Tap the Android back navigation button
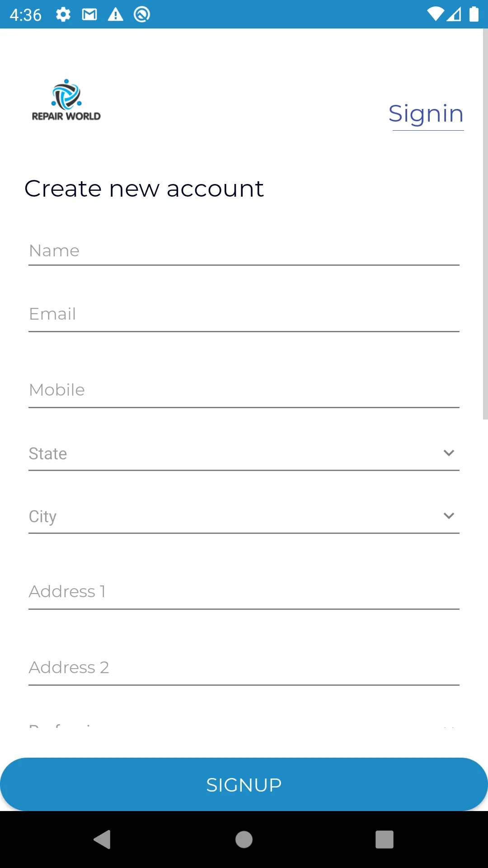Screen dimensions: 488x868 pyautogui.click(x=102, y=840)
